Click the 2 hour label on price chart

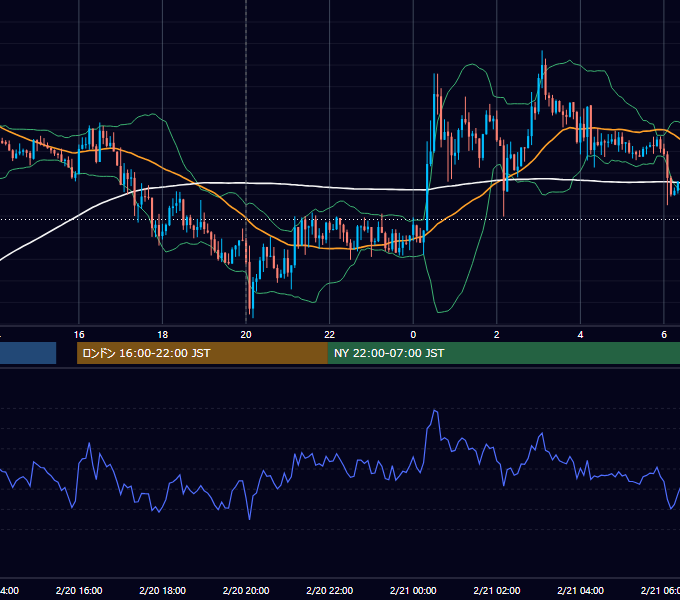point(497,335)
